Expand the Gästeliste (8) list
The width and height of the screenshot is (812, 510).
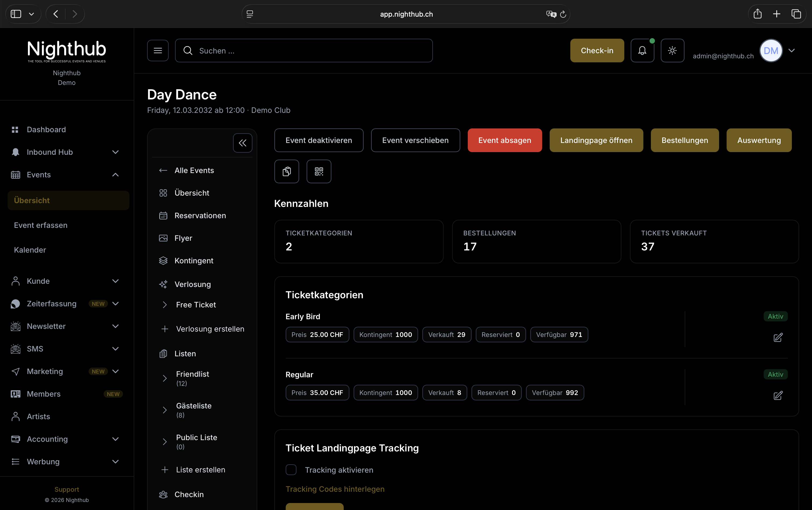[x=165, y=410]
